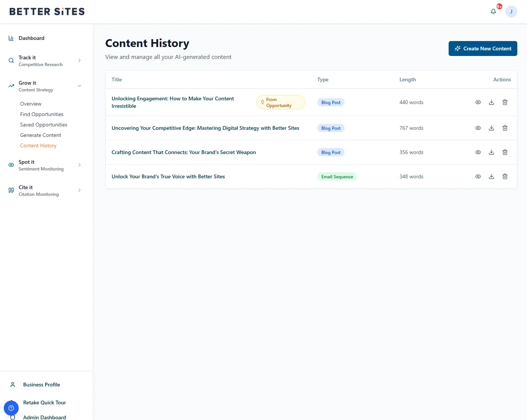Download the 440 words blog post
Viewport: 527px width, 420px height.
click(x=491, y=102)
